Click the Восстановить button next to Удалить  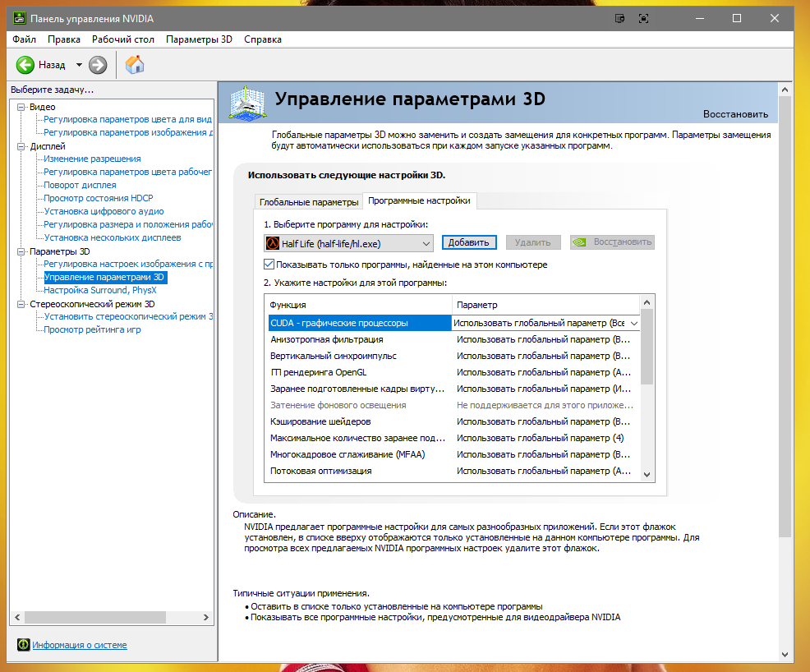click(x=612, y=242)
